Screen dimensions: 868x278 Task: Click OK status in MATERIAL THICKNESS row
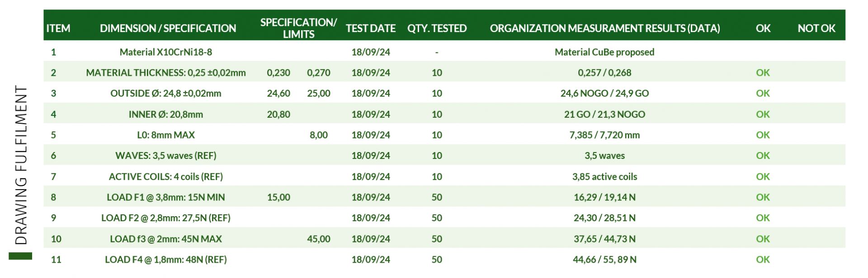[x=763, y=73]
